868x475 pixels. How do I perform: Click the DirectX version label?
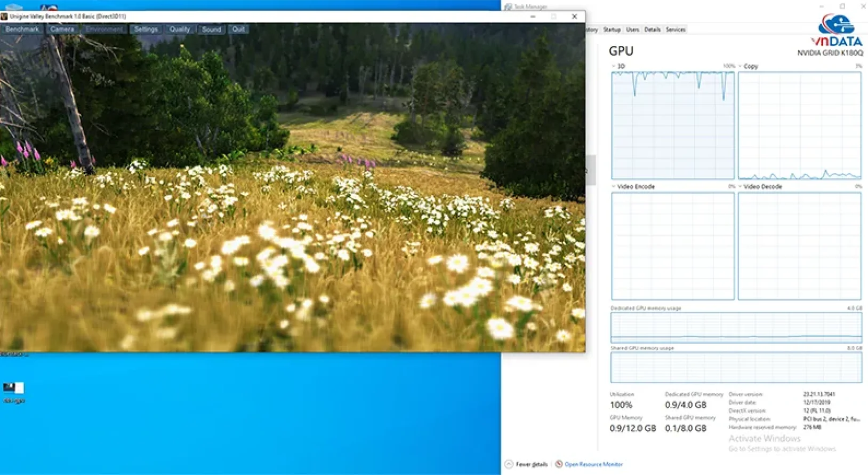748,411
